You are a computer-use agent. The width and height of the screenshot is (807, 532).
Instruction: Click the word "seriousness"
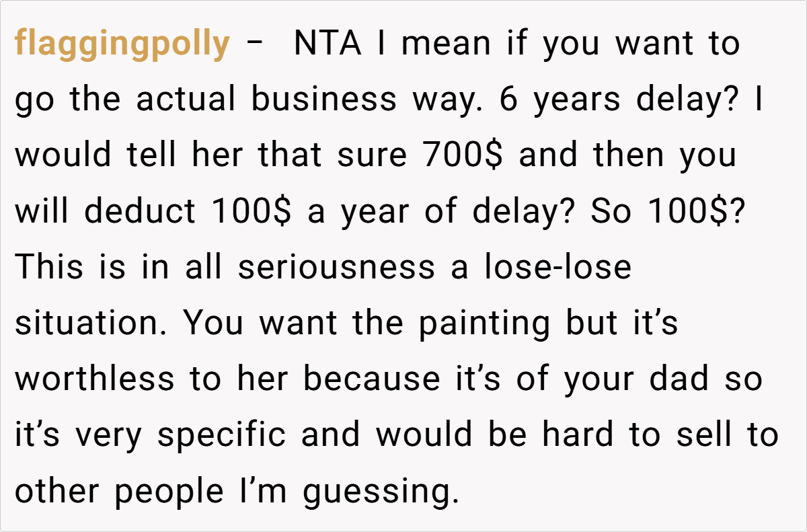click(336, 268)
